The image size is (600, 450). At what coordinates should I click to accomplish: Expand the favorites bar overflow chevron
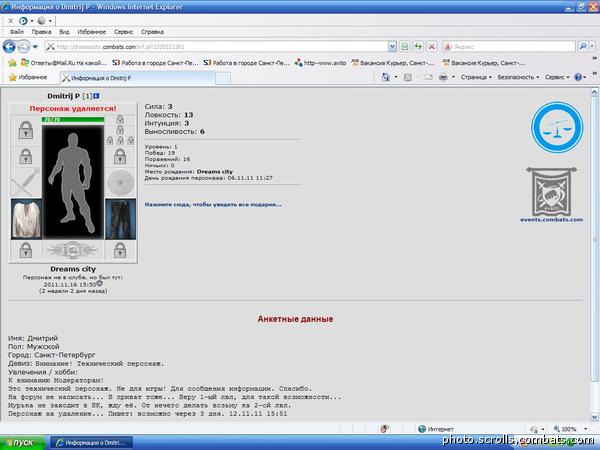click(595, 59)
